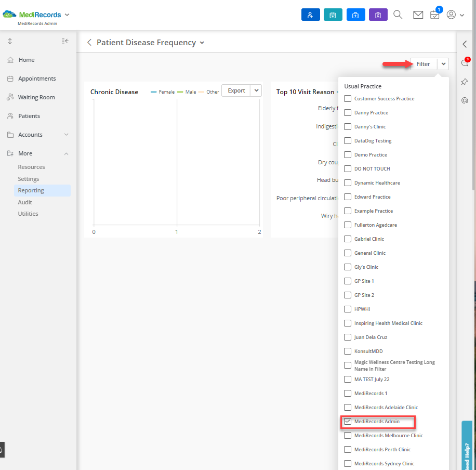
Task: Select the Magic Wellness Centre Testing Long Name checkbox
Action: 348,365
